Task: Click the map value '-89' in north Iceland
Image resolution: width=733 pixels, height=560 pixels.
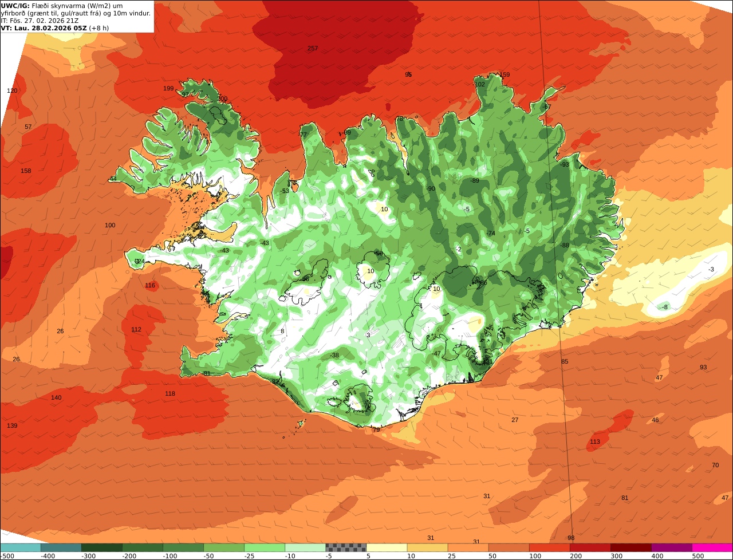Action: click(474, 180)
